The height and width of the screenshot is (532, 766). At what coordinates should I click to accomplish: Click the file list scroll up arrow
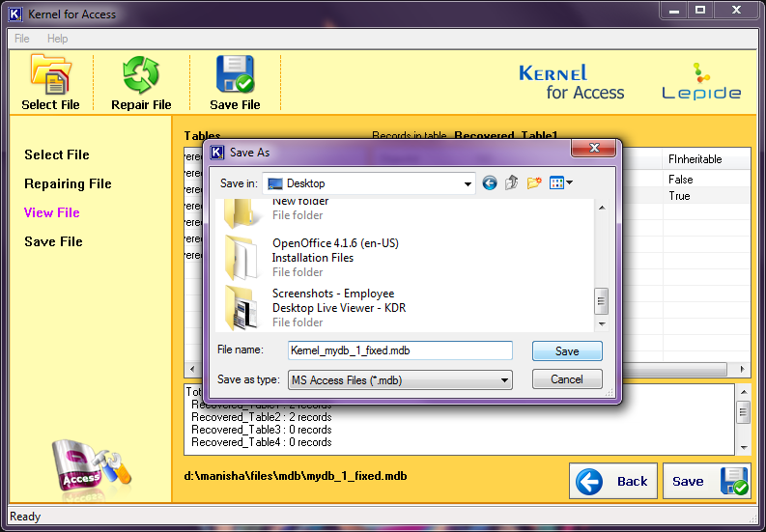pyautogui.click(x=602, y=209)
